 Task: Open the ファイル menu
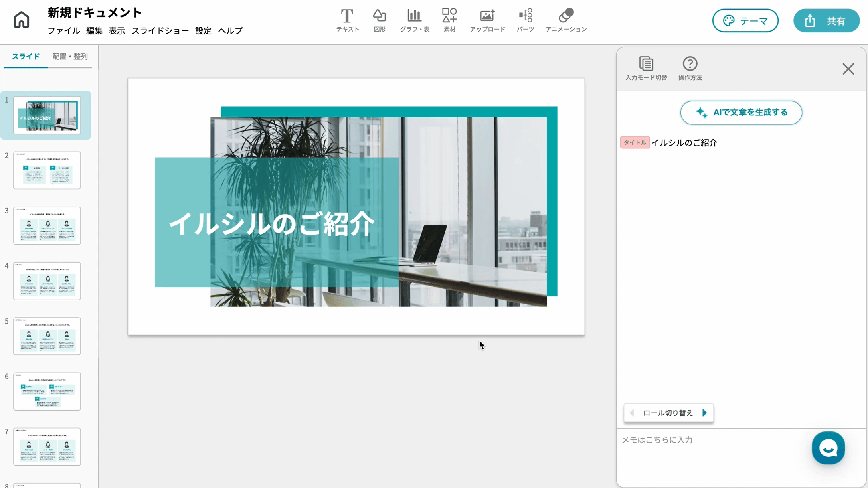pos(64,31)
